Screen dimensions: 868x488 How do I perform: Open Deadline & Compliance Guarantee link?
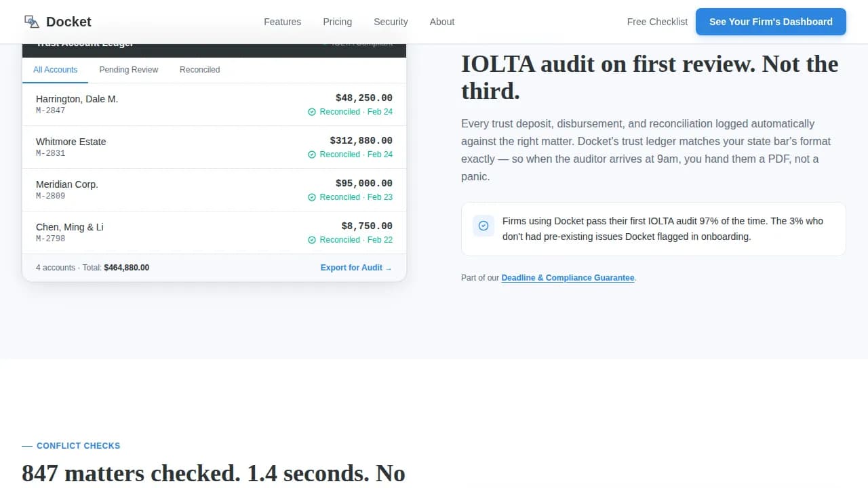568,278
